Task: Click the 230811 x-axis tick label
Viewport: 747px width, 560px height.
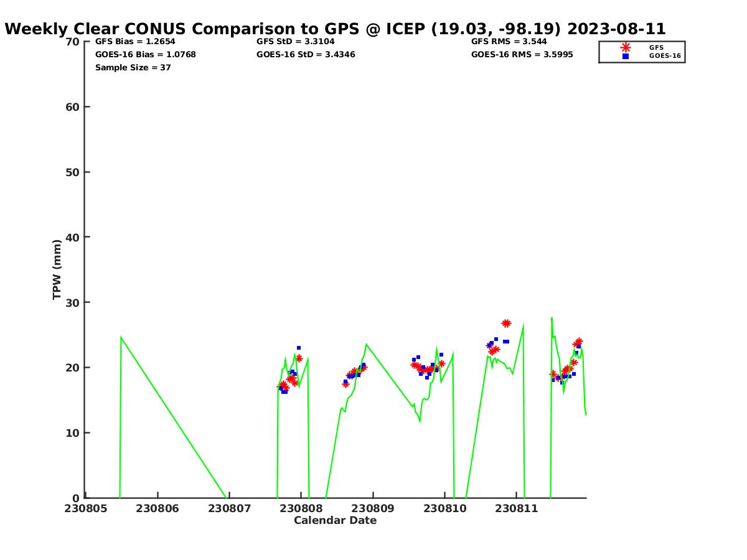Action: (x=516, y=508)
